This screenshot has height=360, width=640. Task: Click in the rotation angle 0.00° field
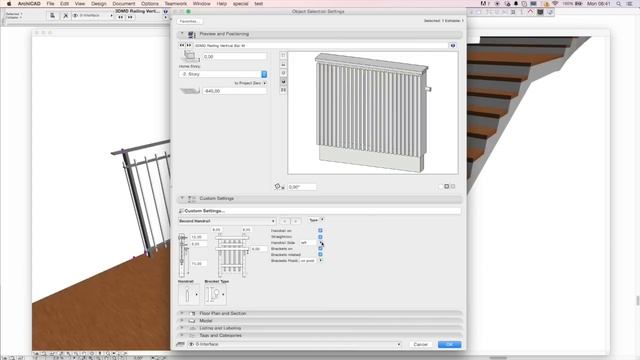[302, 187]
